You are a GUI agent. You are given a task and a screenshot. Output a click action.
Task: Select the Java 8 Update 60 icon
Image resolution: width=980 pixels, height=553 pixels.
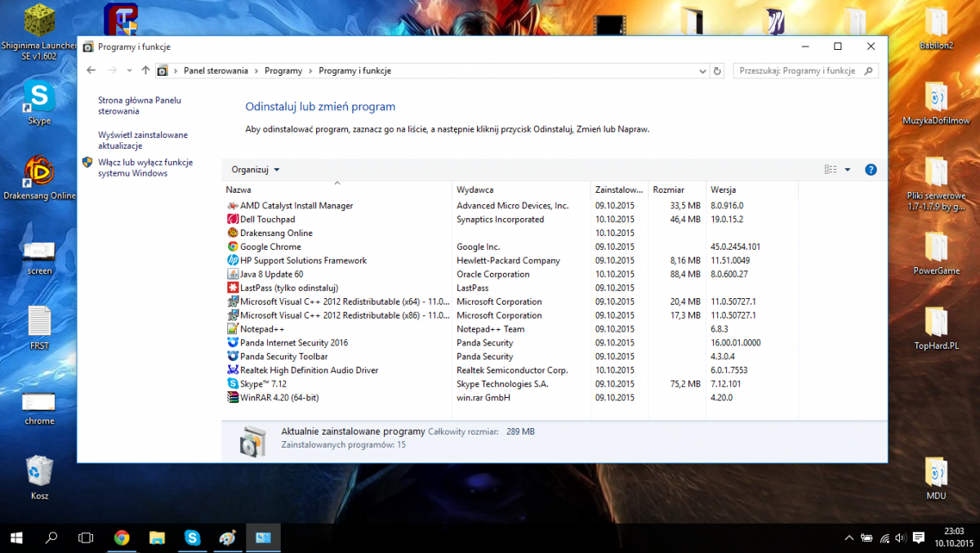pyautogui.click(x=233, y=274)
